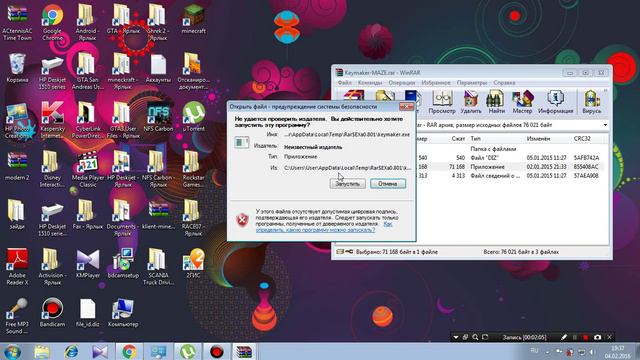
Task: Open the Справка menu in WinRAR
Action: pos(504,82)
